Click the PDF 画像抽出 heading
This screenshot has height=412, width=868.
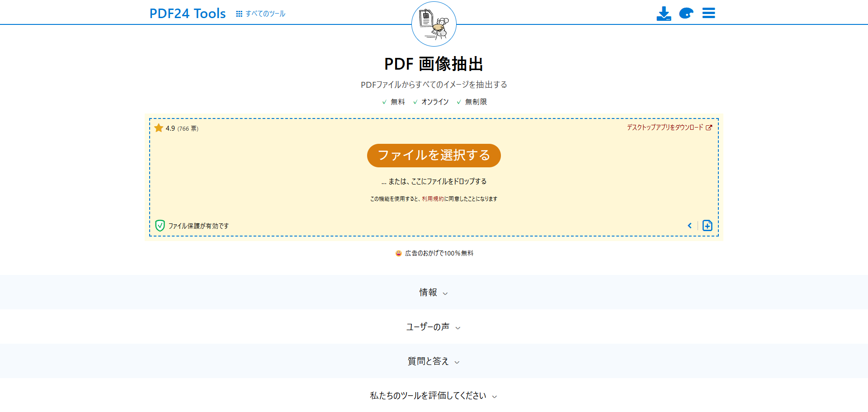[434, 64]
